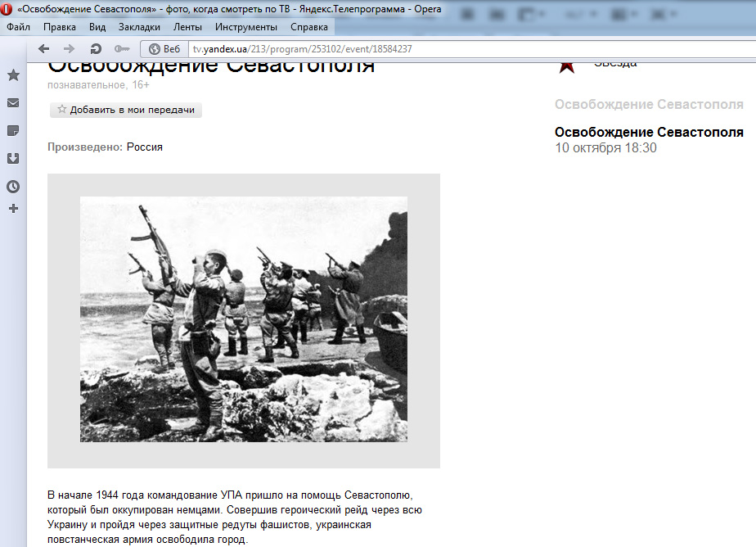
Task: Click the star in Добавить button
Action: pos(61,109)
